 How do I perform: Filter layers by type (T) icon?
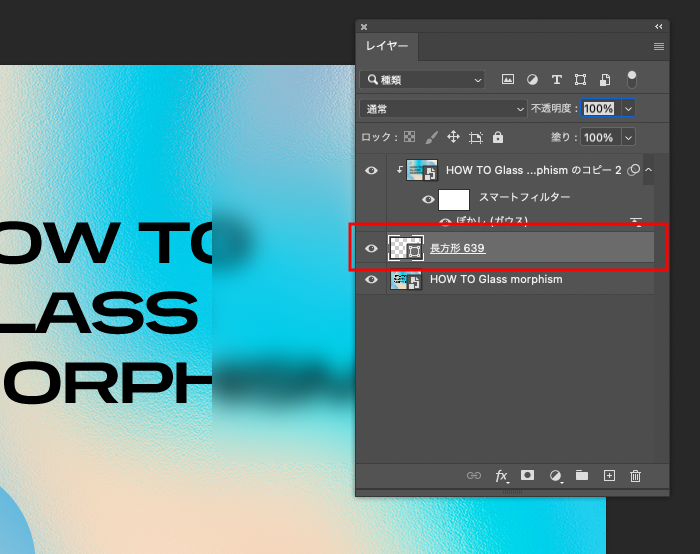pyautogui.click(x=556, y=80)
